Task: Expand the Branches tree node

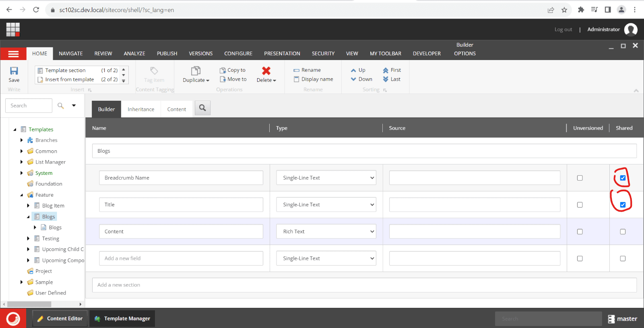Action: click(22, 140)
